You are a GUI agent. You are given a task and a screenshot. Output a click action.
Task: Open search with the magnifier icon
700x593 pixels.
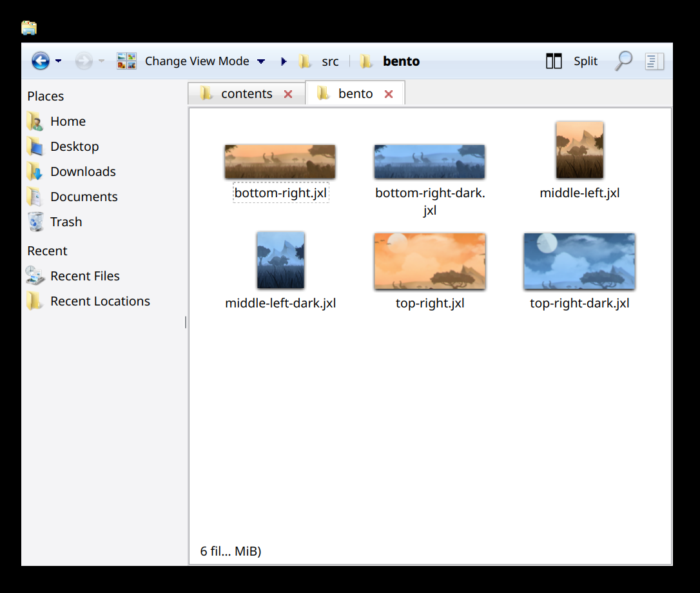click(623, 61)
